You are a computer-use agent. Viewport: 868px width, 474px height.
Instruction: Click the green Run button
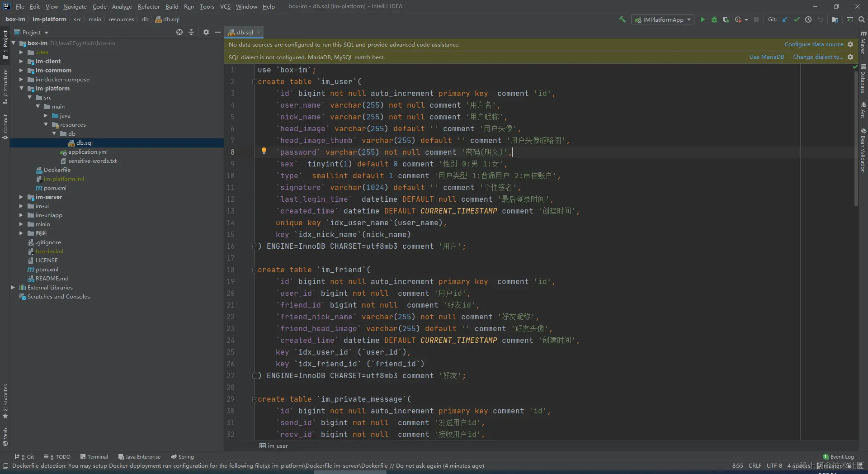[x=703, y=19]
